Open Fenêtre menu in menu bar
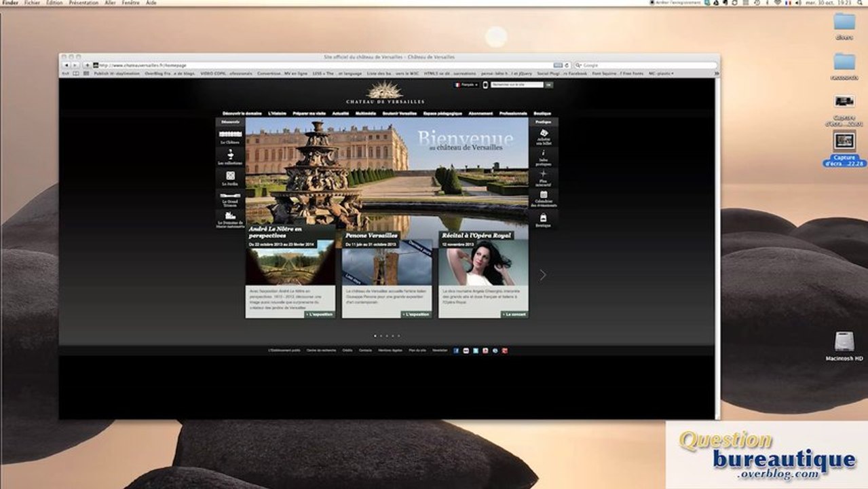 tap(131, 3)
